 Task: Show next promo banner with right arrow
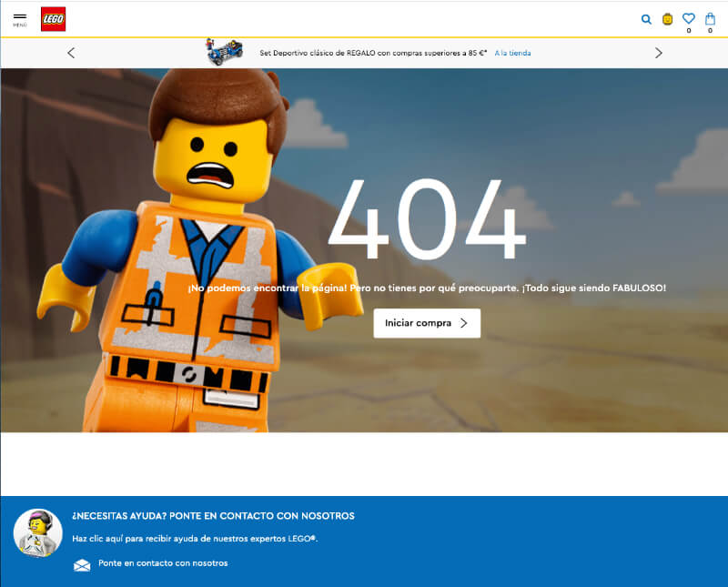click(658, 53)
